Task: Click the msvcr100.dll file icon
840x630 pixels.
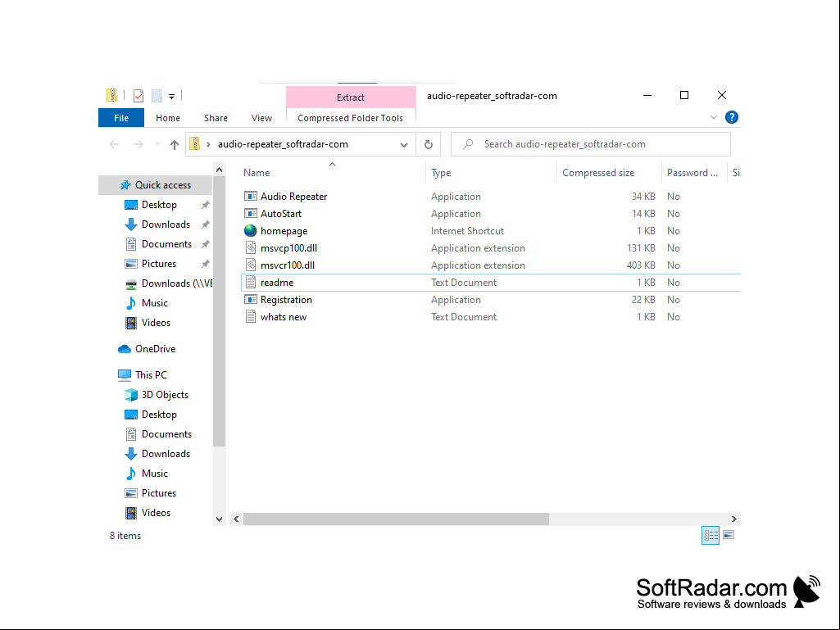Action: [x=250, y=265]
